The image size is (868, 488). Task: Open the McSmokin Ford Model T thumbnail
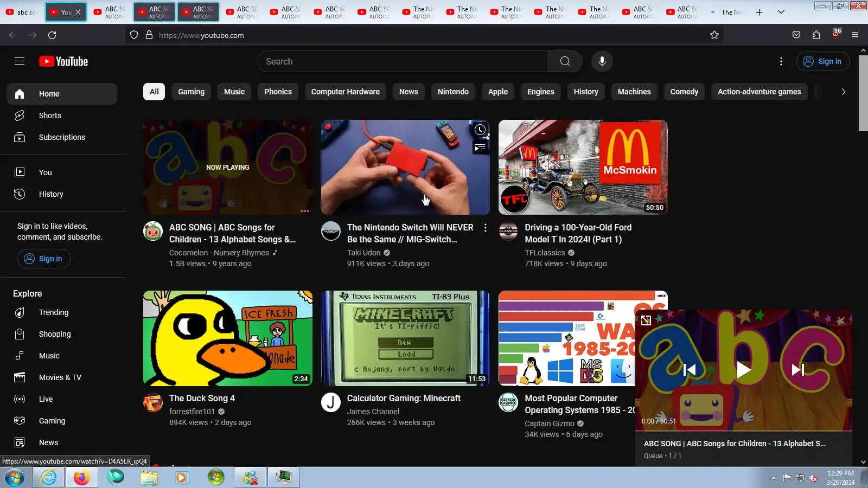(x=583, y=167)
